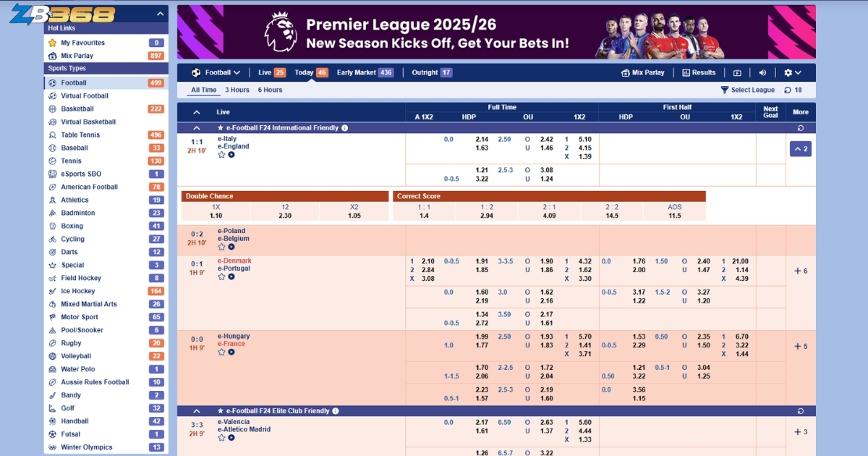Screen dimensions: 868x456
Task: Click the live TV streaming icon
Action: pos(737,72)
